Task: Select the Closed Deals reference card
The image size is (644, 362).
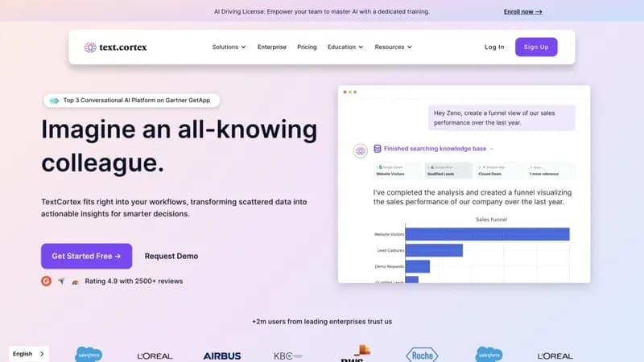Action: coord(499,171)
